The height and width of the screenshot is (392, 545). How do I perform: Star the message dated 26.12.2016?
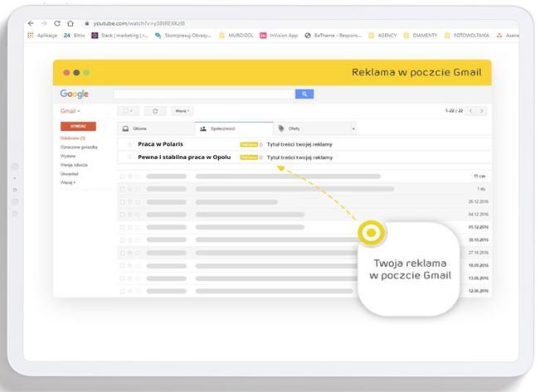pos(130,201)
